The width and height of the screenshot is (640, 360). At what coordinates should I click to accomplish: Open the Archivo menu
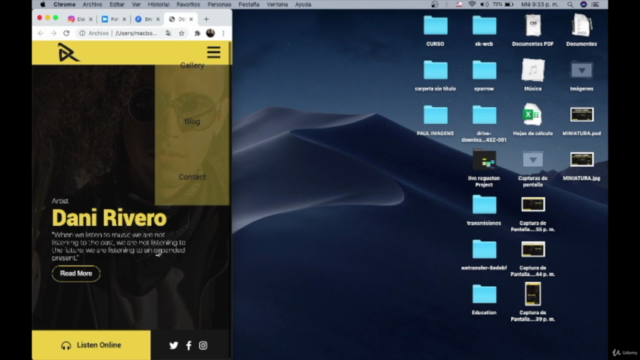[92, 4]
